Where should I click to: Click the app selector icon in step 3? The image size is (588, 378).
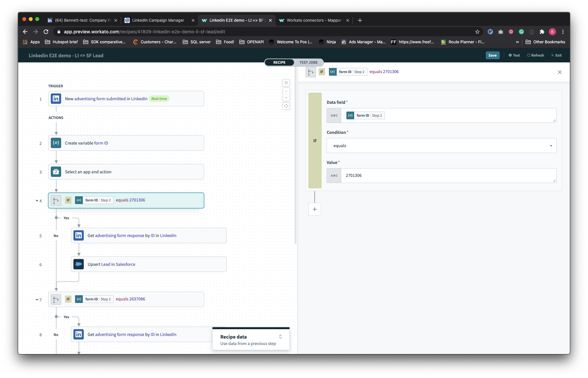coord(56,172)
